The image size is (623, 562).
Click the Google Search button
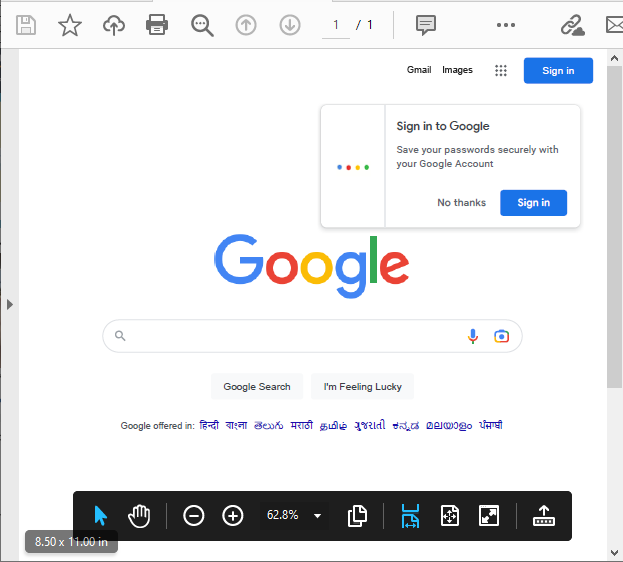[257, 386]
